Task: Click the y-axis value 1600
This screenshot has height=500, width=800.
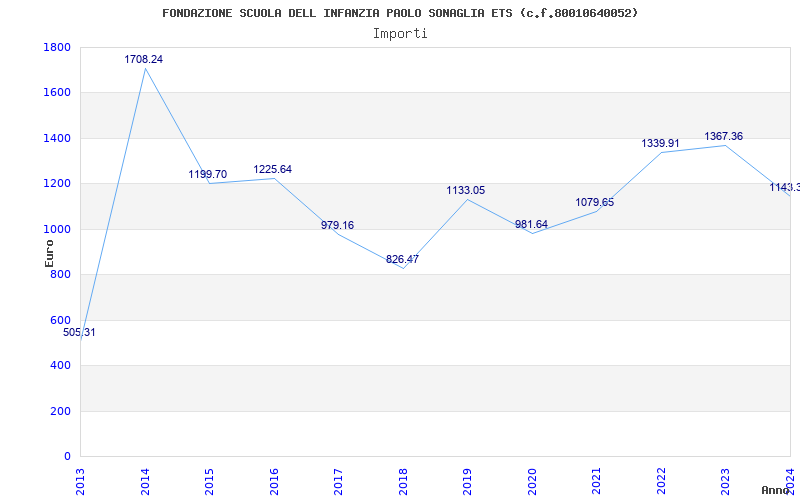Action: pyautogui.click(x=57, y=93)
